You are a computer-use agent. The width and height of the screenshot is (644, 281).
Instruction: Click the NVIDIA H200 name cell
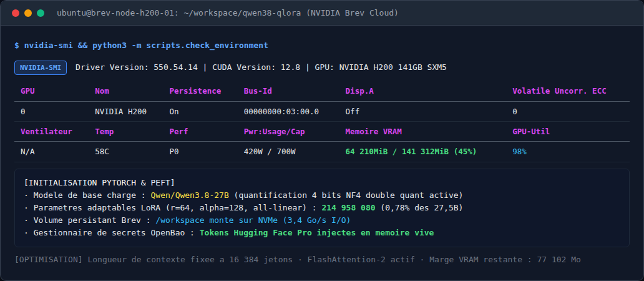pos(121,111)
